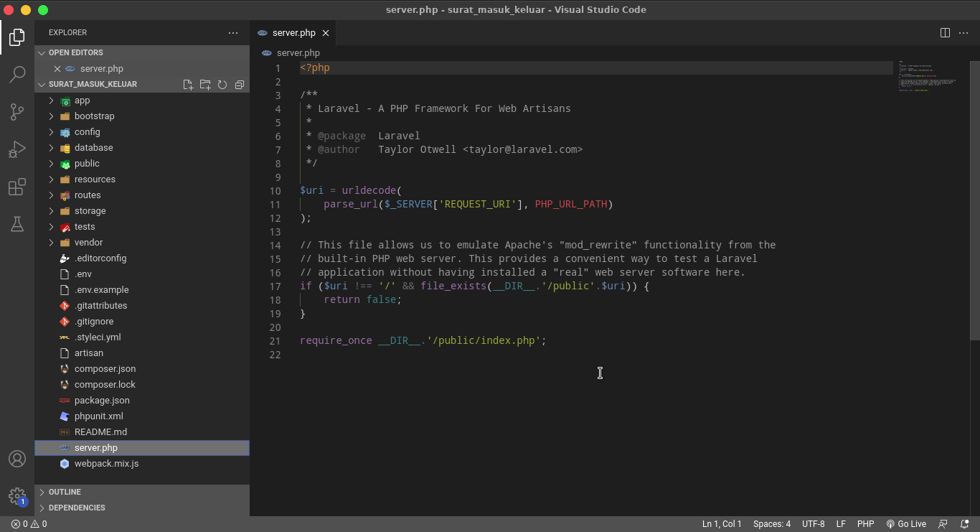Expand the storage folder

[142, 211]
